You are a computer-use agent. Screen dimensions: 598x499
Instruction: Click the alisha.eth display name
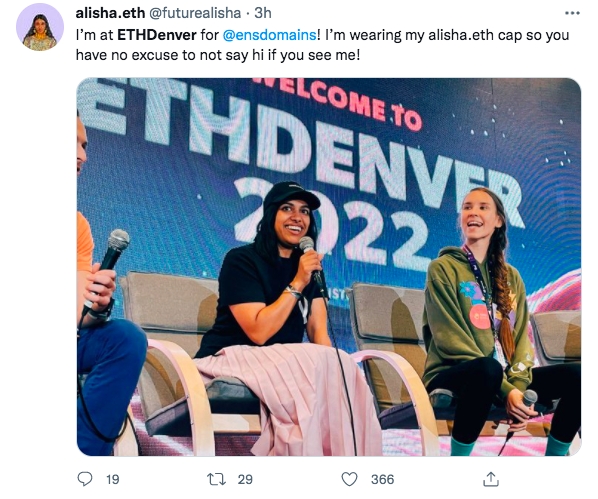110,13
